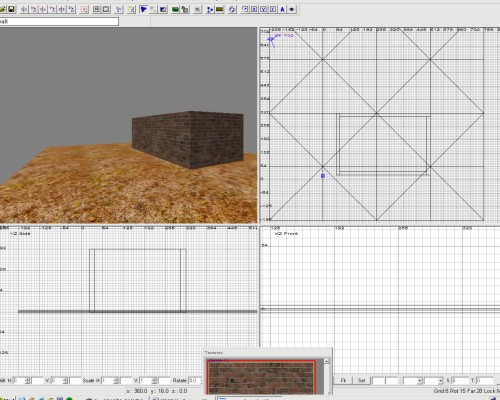The image size is (500, 400).
Task: Select the blue entity square in top view
Action: [x=323, y=176]
